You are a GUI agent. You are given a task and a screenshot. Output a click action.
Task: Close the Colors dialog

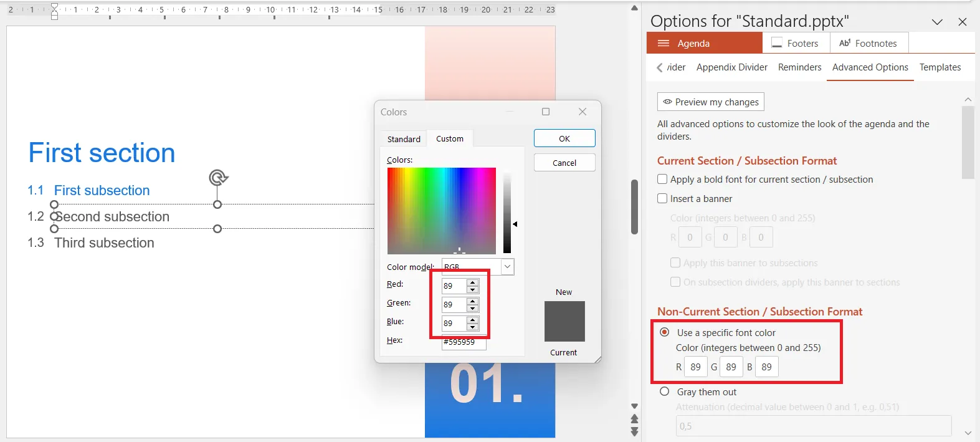[x=583, y=112]
